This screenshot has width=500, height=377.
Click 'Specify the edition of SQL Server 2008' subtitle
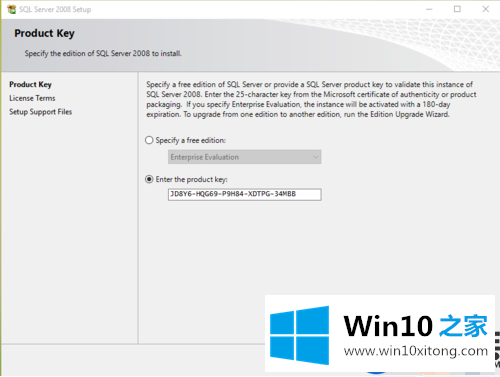pos(103,53)
